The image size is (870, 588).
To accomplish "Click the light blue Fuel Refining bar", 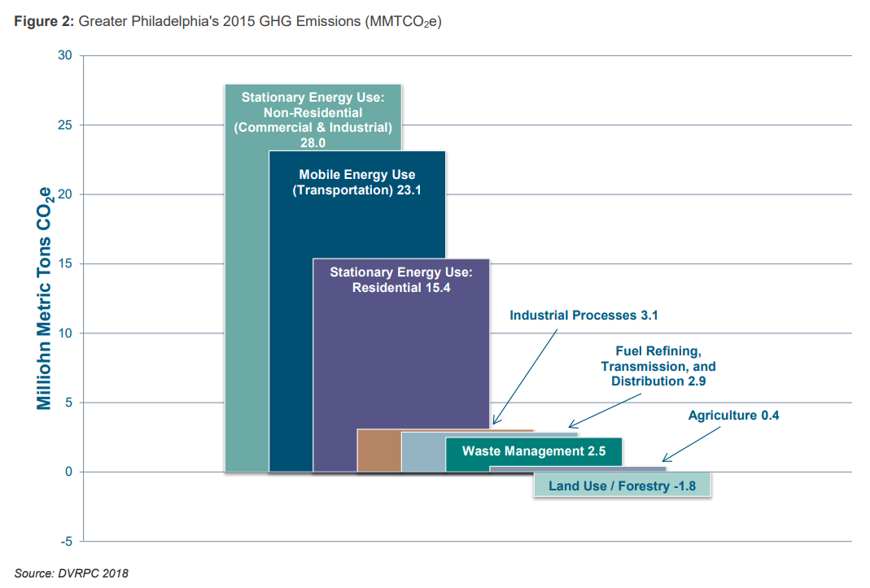I will tap(423, 452).
